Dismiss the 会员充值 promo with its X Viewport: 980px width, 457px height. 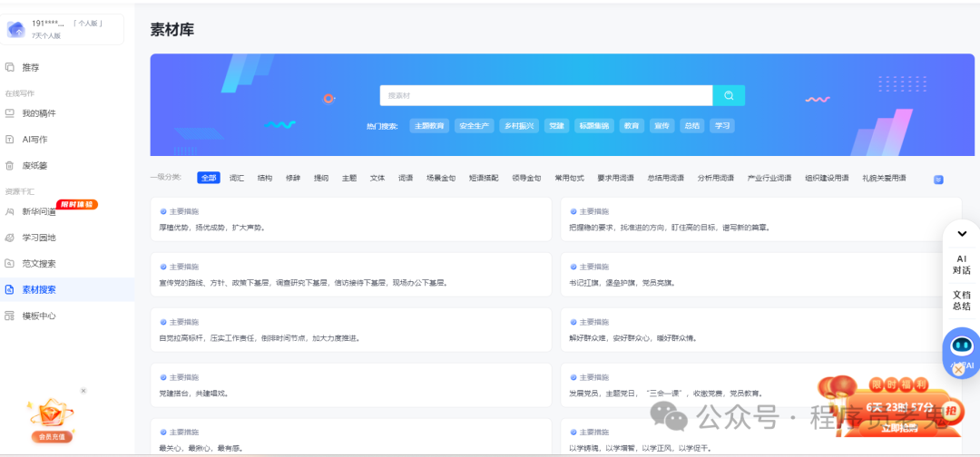[x=83, y=391]
